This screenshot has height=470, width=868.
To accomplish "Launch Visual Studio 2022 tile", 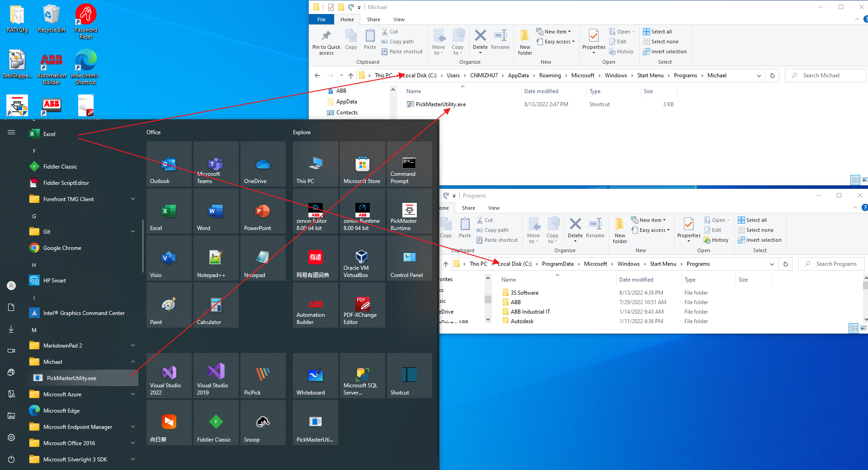I will pyautogui.click(x=169, y=376).
